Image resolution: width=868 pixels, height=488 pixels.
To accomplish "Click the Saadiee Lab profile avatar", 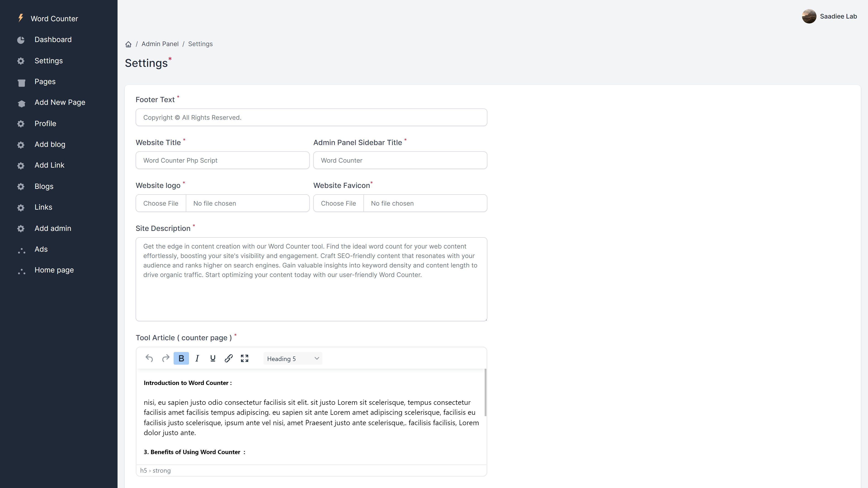I will [x=809, y=16].
